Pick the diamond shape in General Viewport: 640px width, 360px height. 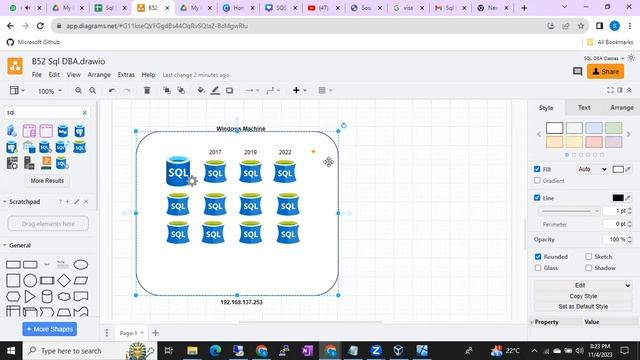point(64,280)
